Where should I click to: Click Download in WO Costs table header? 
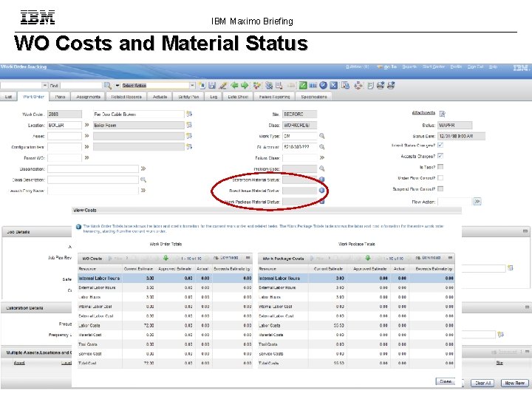(229, 258)
